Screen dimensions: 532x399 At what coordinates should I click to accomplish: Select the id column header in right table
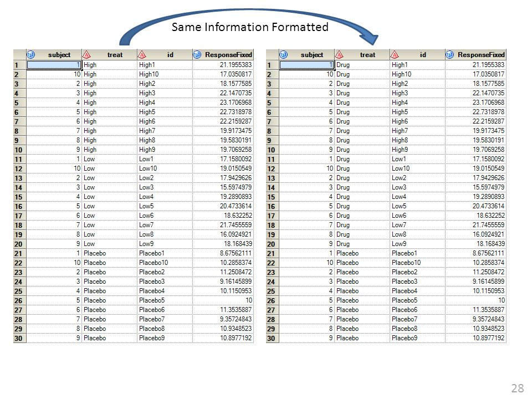click(x=417, y=55)
